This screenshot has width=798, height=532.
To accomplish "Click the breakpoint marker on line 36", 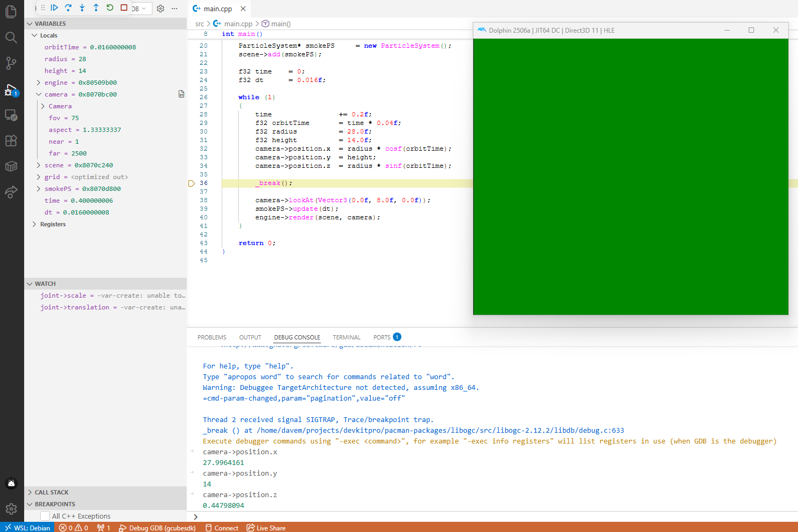I will click(x=192, y=183).
